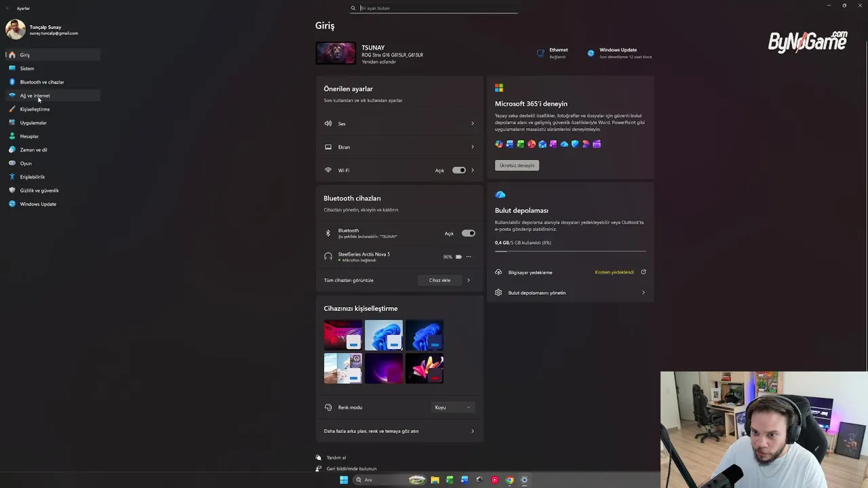The image size is (868, 488).
Task: Expand the Ses sound settings row
Action: 399,123
